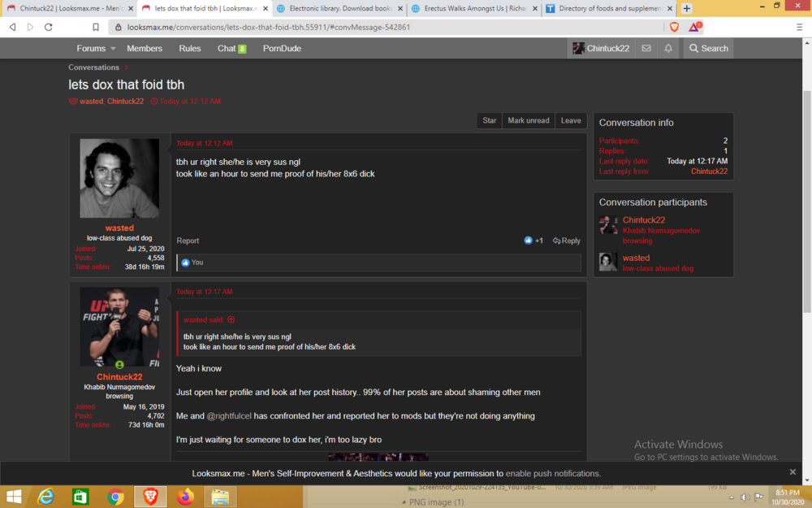Switch to Brave browser in taskbar
The image size is (812, 508).
click(x=150, y=497)
